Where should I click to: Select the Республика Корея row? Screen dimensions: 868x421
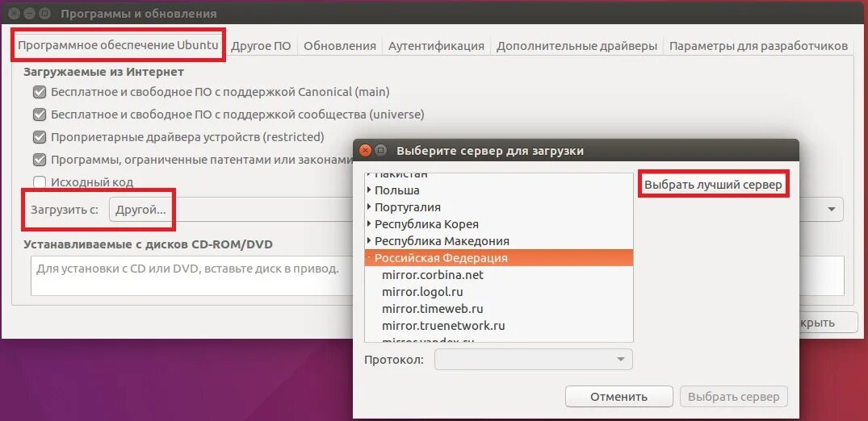coord(499,224)
